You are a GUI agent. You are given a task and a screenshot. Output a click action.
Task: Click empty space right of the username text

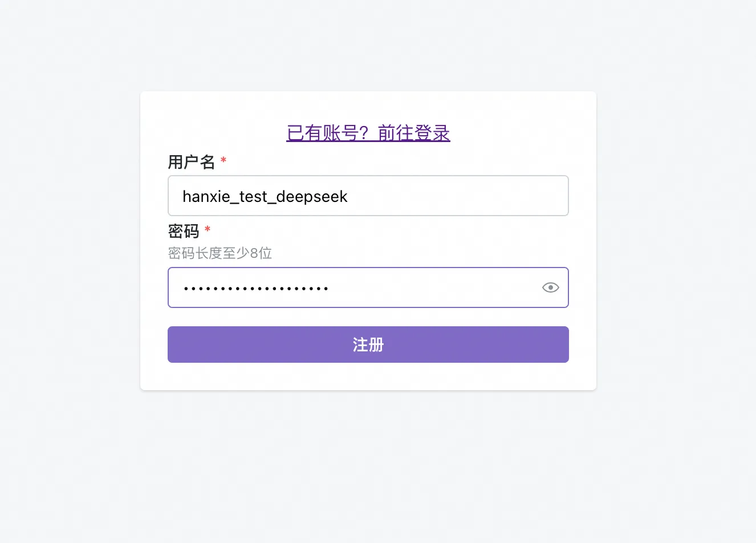pos(456,196)
